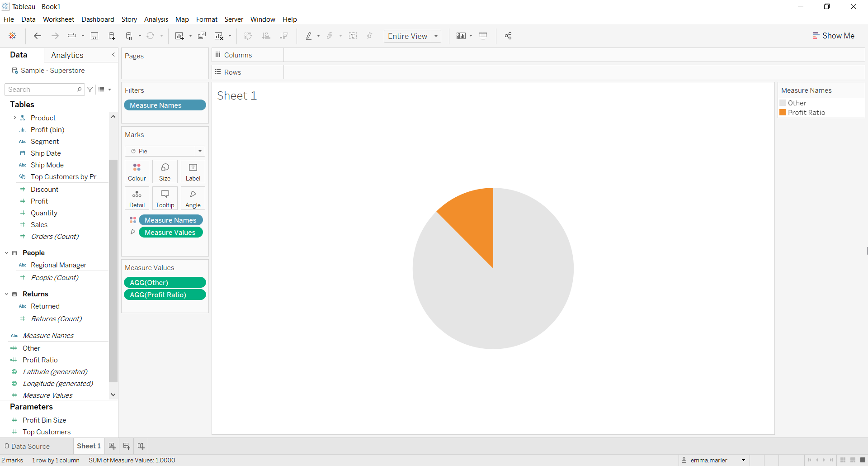Toggle highlighting with the highlight pen icon
The width and height of the screenshot is (868, 466).
[309, 36]
